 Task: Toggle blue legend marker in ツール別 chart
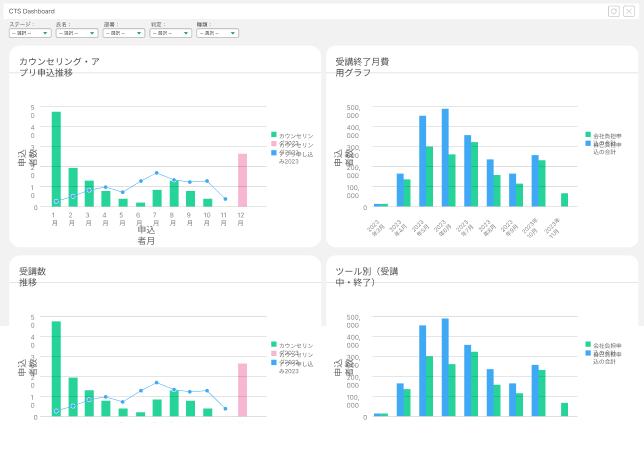[x=588, y=354]
